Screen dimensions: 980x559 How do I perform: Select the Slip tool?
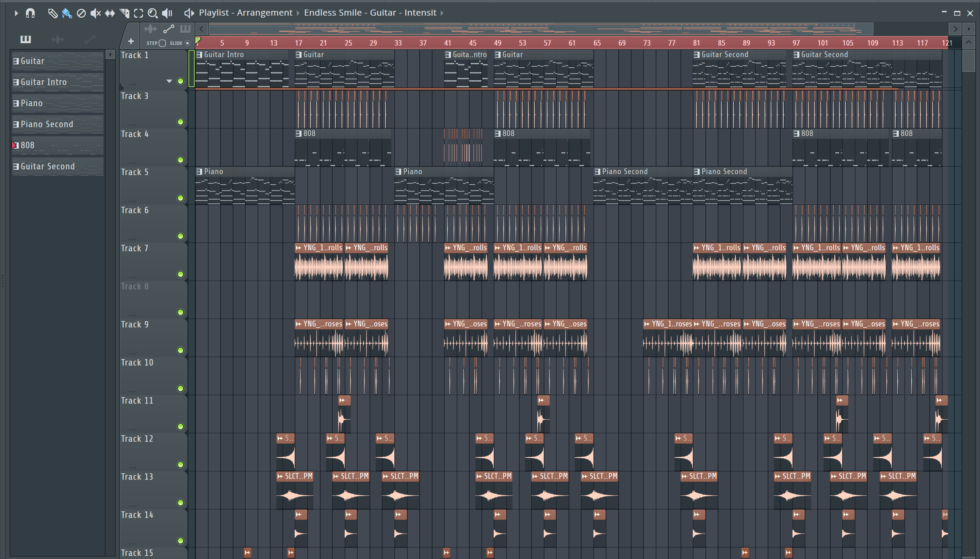click(x=110, y=14)
